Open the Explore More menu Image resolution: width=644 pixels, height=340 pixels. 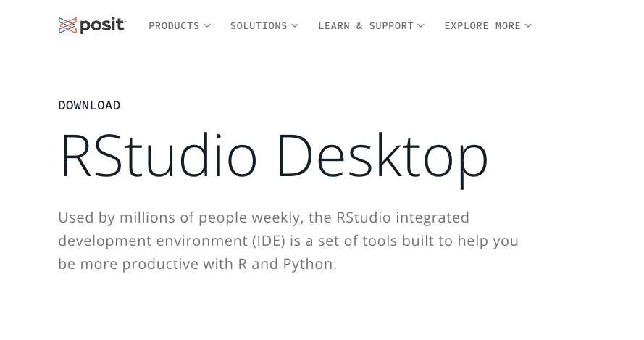pos(482,26)
